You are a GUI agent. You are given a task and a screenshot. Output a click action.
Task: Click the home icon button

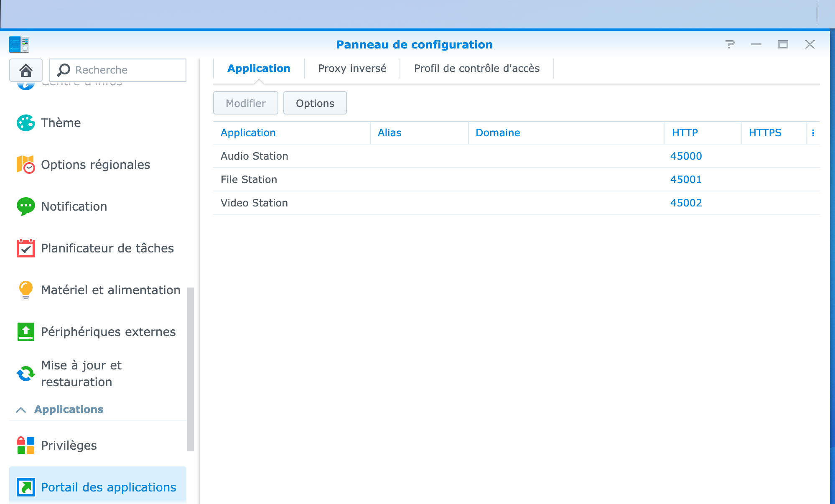pos(26,70)
